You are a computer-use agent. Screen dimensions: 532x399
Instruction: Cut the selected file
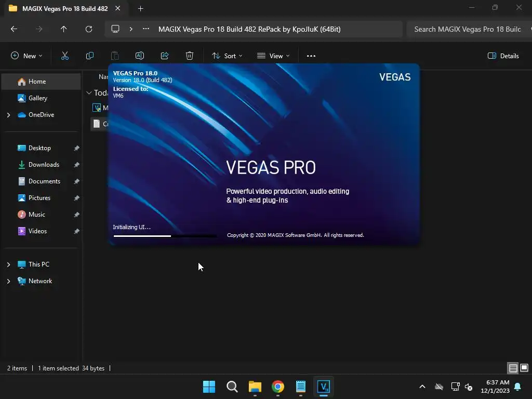(x=65, y=56)
